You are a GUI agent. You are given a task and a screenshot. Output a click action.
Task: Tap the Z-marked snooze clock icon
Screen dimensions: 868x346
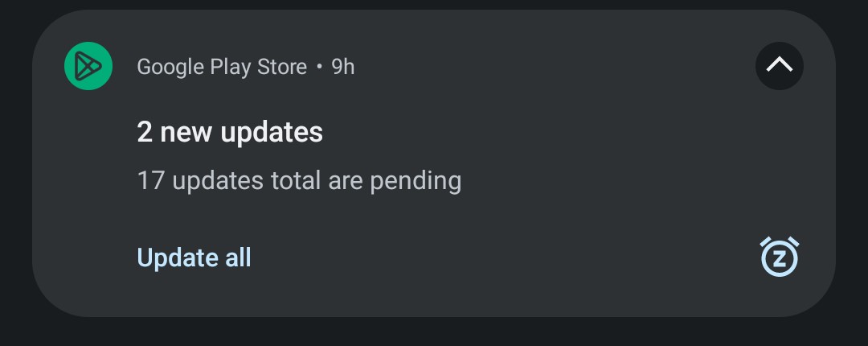click(x=780, y=256)
